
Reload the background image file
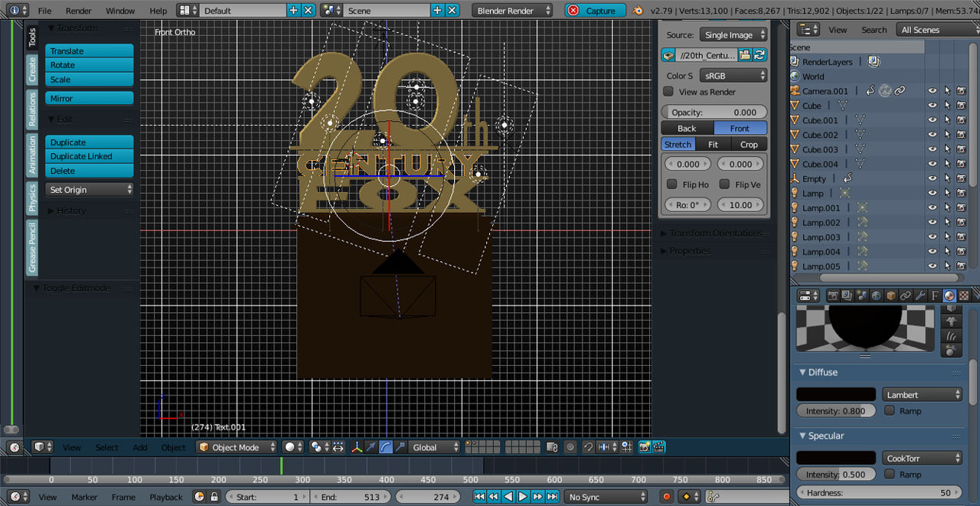pyautogui.click(x=759, y=55)
